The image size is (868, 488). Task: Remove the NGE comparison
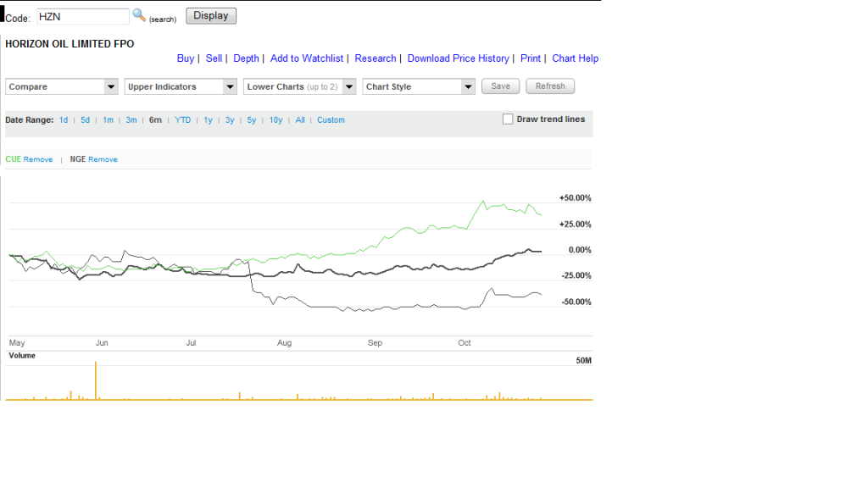103,159
